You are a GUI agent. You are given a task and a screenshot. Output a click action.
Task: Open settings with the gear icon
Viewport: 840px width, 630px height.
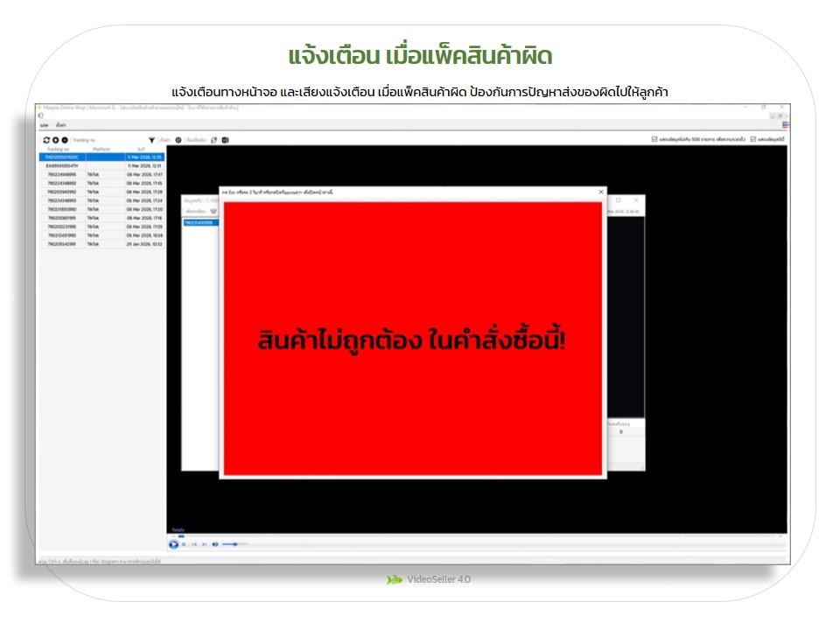[x=178, y=140]
